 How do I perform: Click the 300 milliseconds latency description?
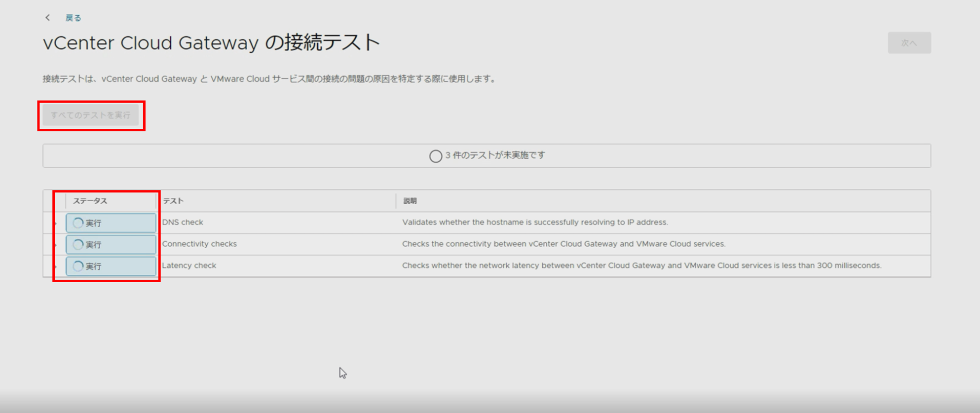pyautogui.click(x=641, y=265)
